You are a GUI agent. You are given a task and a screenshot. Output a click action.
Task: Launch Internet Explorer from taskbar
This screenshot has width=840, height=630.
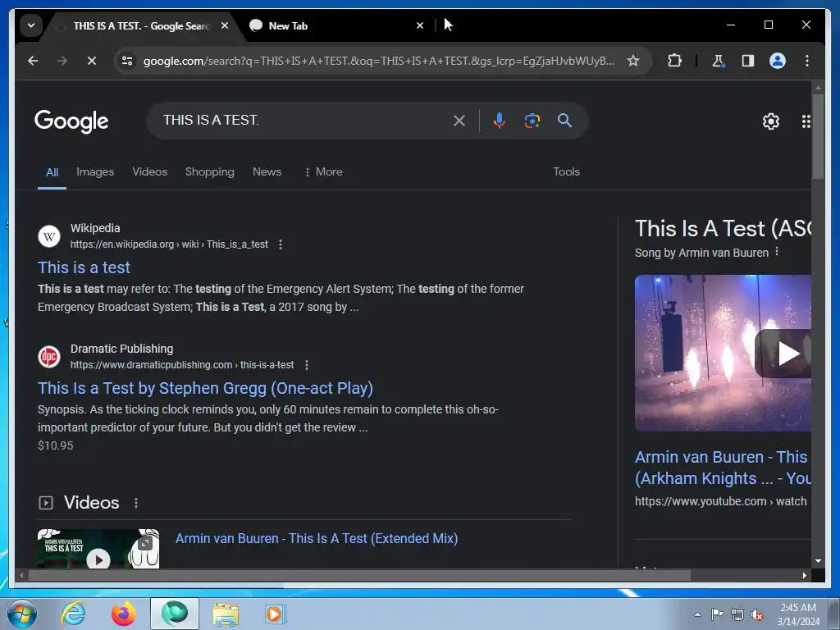point(73,614)
